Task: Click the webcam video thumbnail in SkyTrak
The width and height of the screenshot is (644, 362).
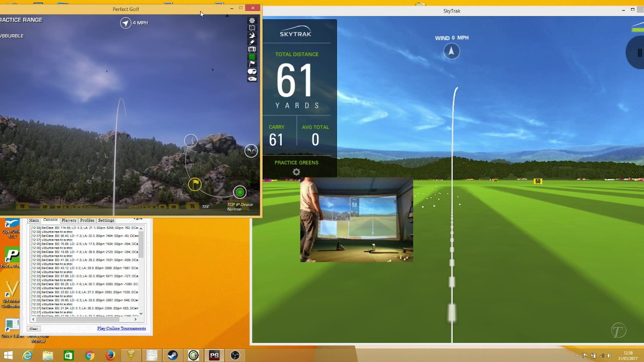Action: (x=356, y=220)
